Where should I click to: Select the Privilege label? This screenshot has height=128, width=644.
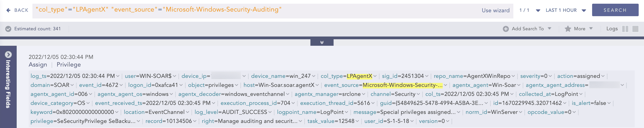[69, 65]
